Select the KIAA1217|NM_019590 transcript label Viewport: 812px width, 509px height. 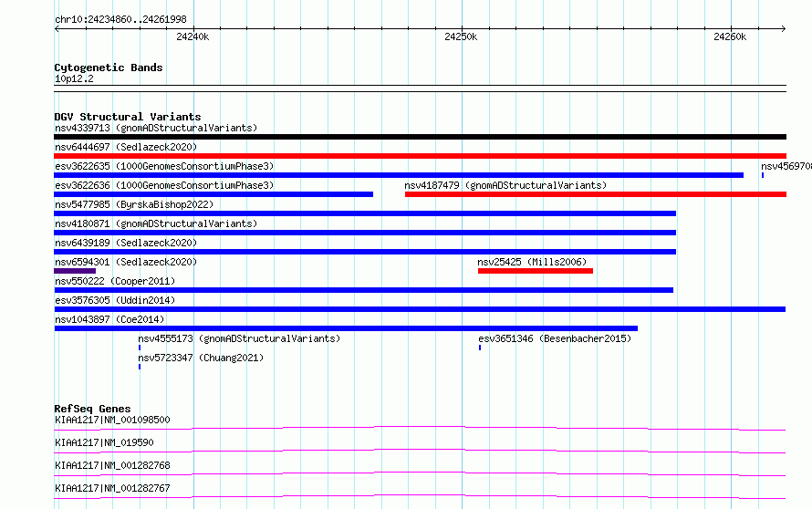coord(104,442)
